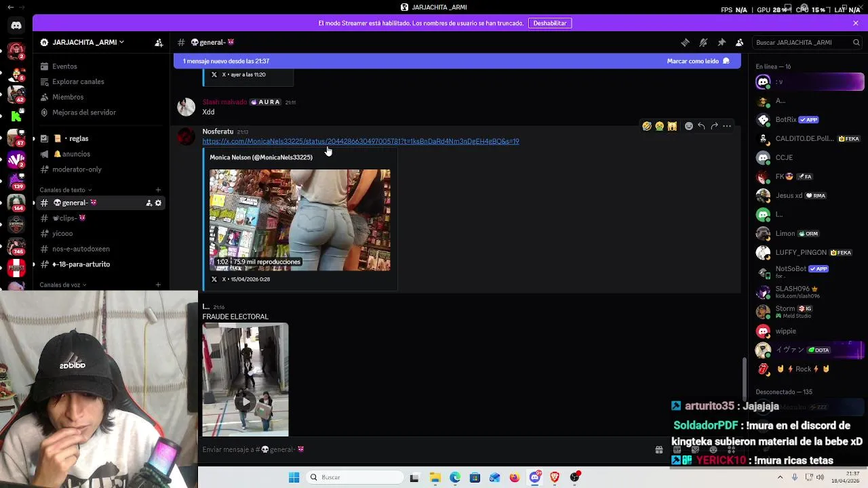Screen dimensions: 868x488
Task: Collapse Canales de texto category
Action: 66,190
